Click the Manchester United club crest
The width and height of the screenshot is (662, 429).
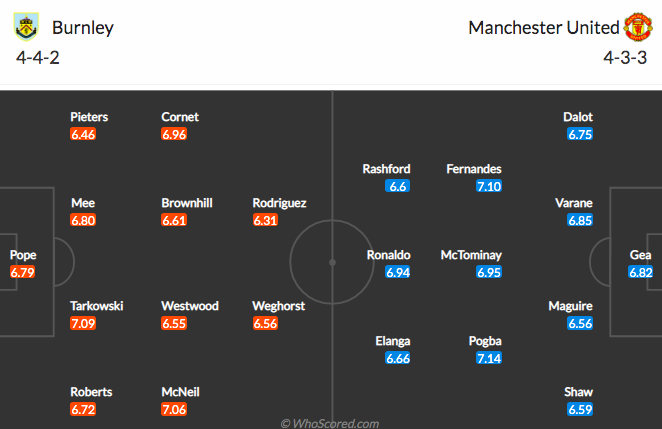638,27
